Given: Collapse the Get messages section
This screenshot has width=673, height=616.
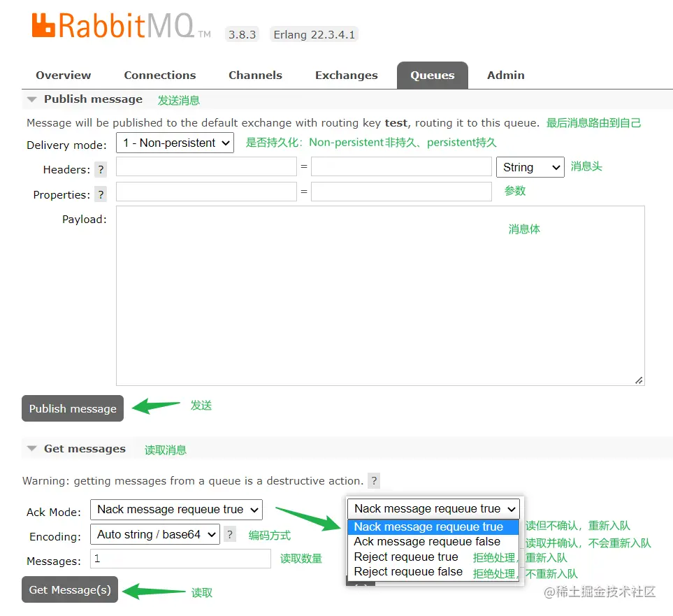Looking at the screenshot, I should click(x=76, y=449).
